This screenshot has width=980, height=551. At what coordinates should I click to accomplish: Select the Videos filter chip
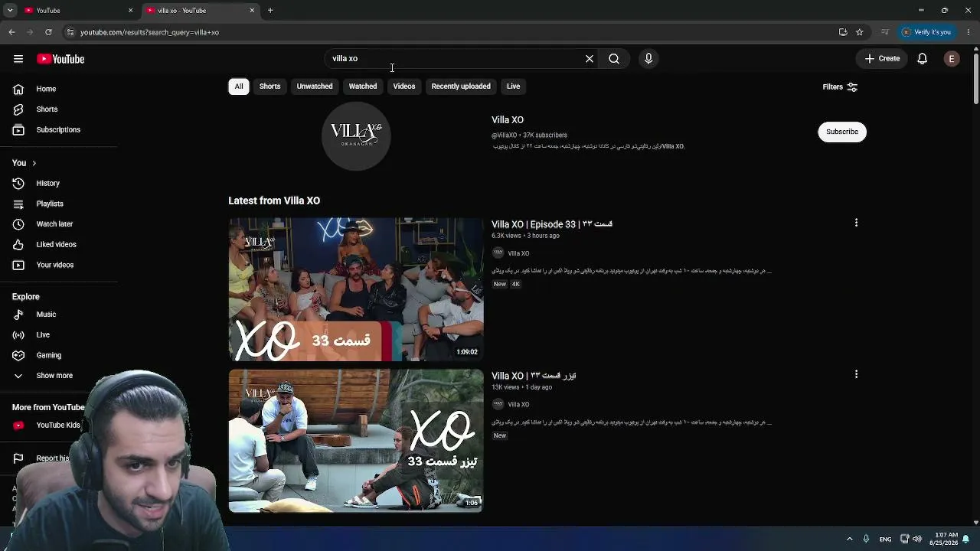pyautogui.click(x=404, y=86)
